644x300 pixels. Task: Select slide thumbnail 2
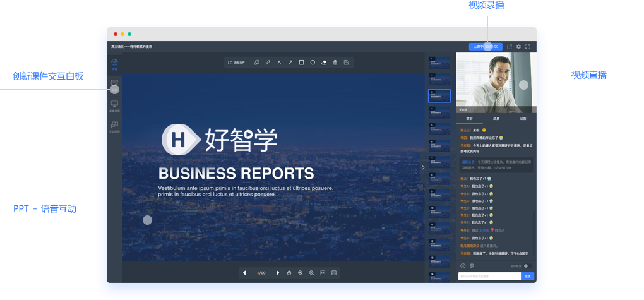pyautogui.click(x=439, y=79)
